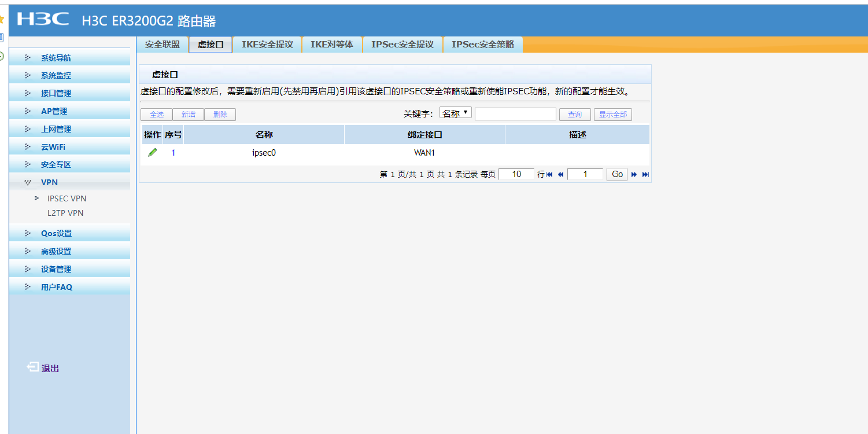868x434 pixels.
Task: Switch to the 安全联盟 tab
Action: (x=162, y=45)
